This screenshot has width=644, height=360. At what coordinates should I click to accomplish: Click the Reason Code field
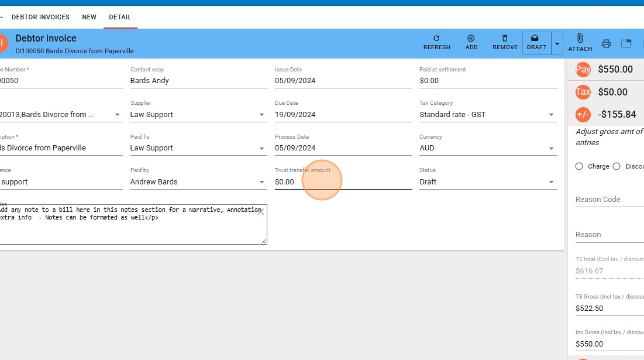point(609,199)
